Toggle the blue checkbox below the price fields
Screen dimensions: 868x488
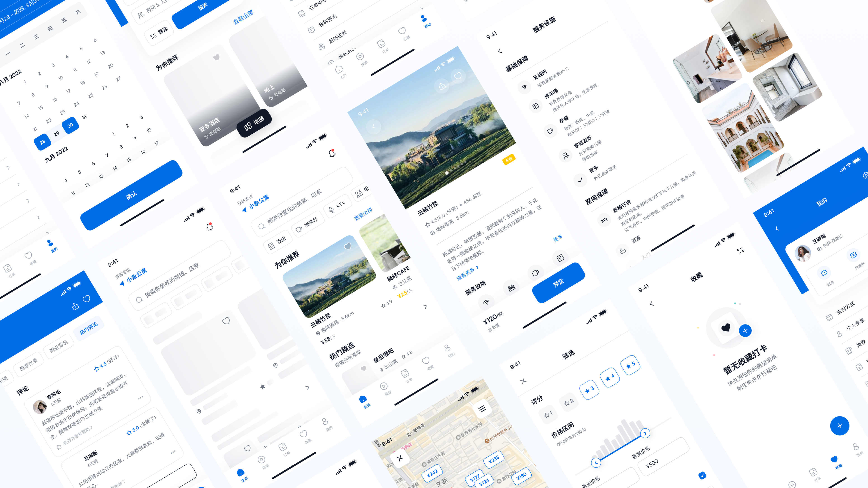pyautogui.click(x=702, y=475)
